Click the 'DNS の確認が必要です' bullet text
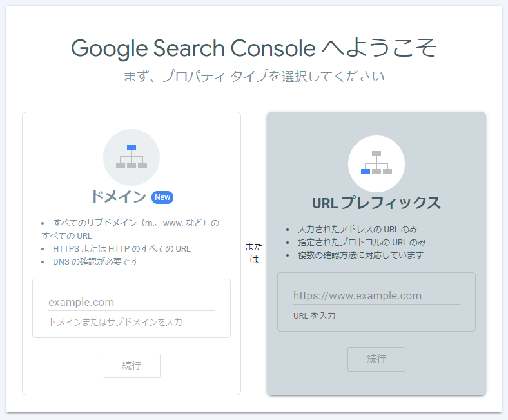Screen dimensions: 508x420 point(95,262)
